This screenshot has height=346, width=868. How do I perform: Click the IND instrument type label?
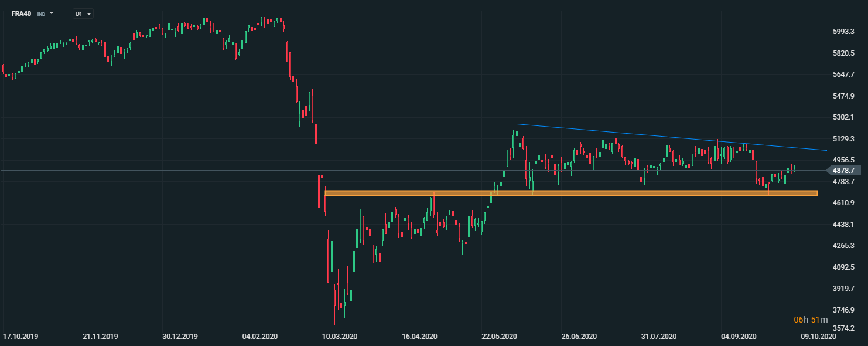[x=41, y=13]
